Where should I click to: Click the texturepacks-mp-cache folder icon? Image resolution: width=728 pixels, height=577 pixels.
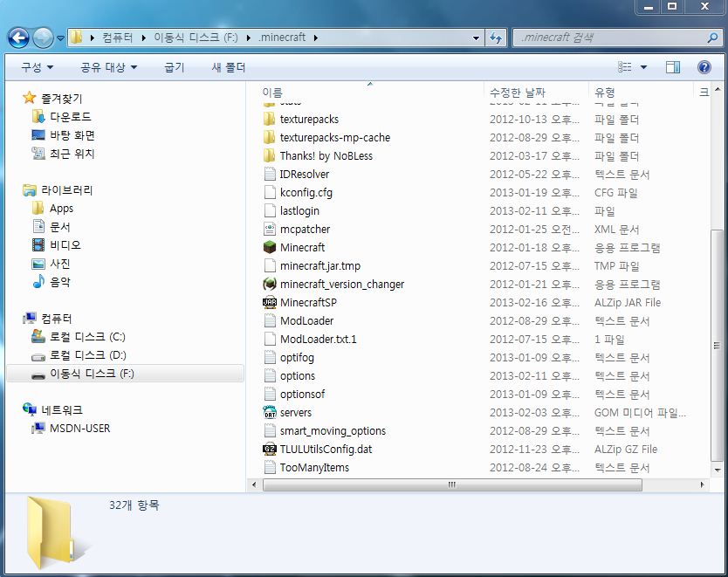(270, 137)
